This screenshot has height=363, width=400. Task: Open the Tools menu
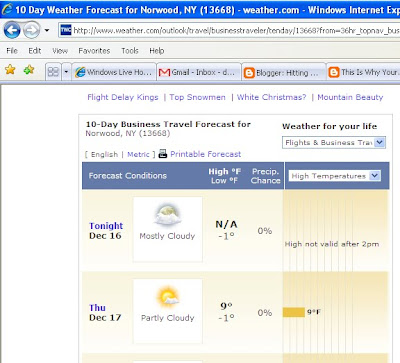[x=130, y=51]
